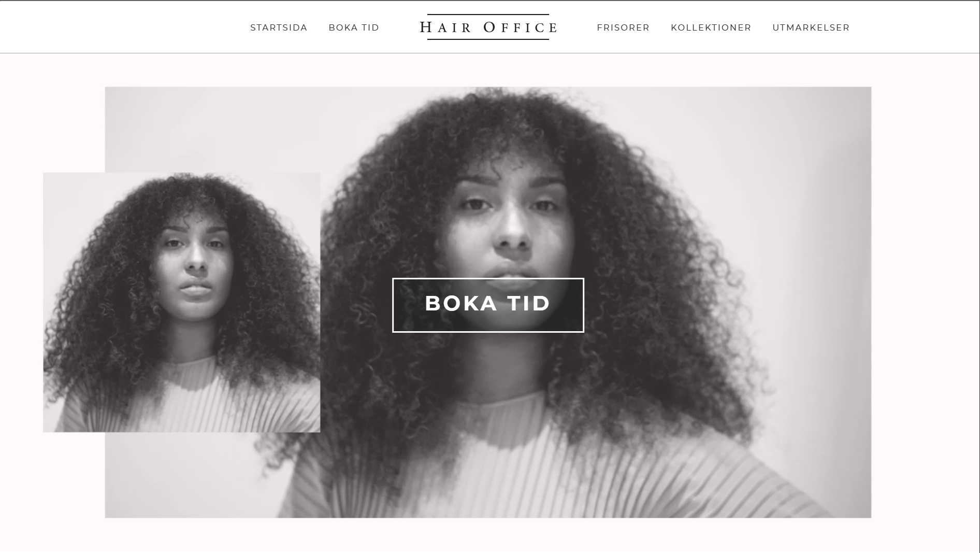The image size is (980, 553).
Task: Click the large BOKA TID outlined button
Action: tap(488, 305)
